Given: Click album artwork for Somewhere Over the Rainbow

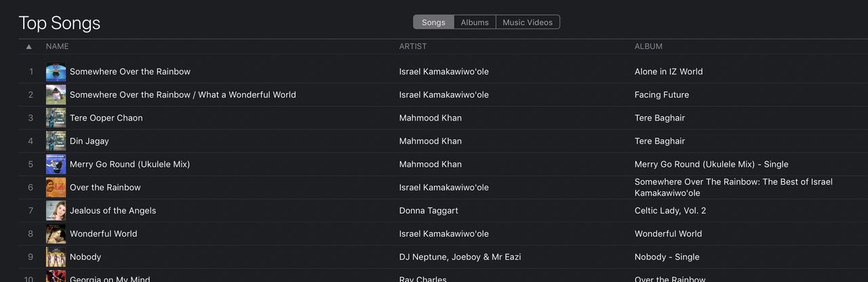Looking at the screenshot, I should 56,72.
